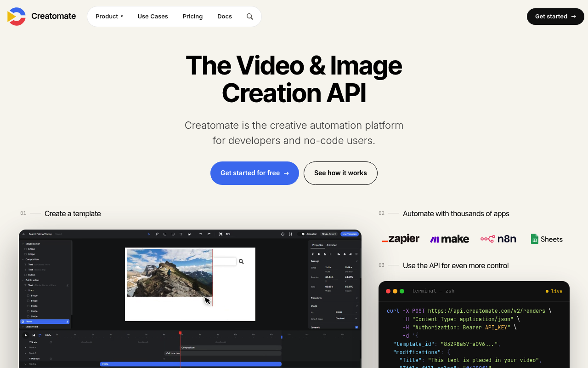Click the Single Export button

click(x=328, y=234)
